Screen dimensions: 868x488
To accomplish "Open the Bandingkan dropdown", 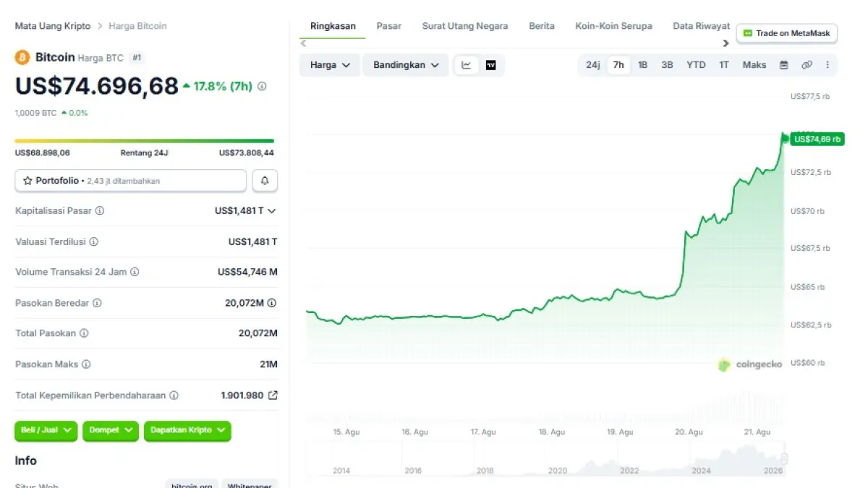I will coord(406,65).
